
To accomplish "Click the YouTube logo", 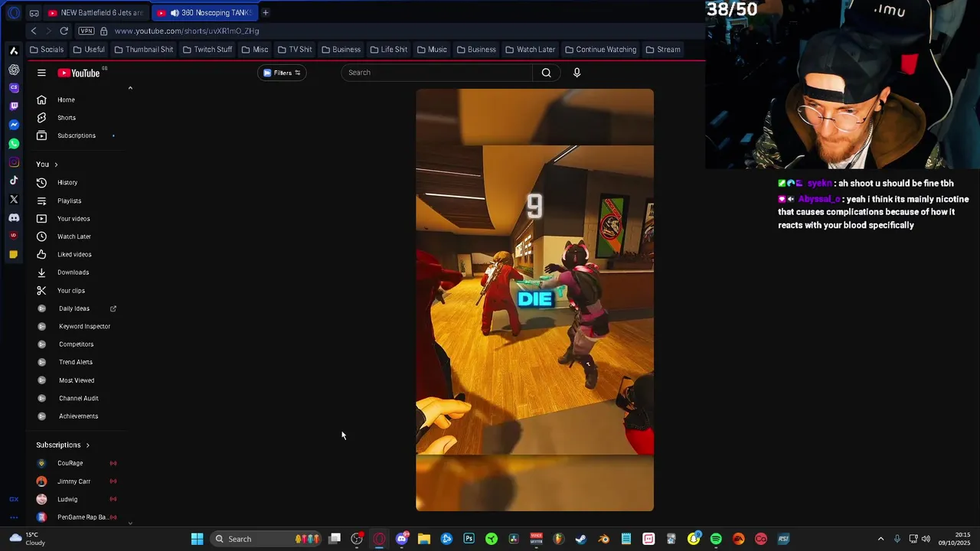I will [79, 73].
